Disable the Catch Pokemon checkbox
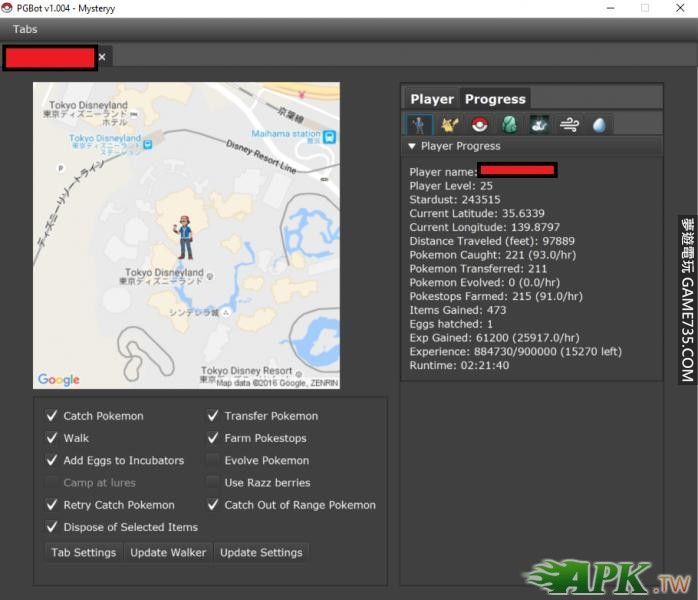698x600 pixels. pos(52,416)
